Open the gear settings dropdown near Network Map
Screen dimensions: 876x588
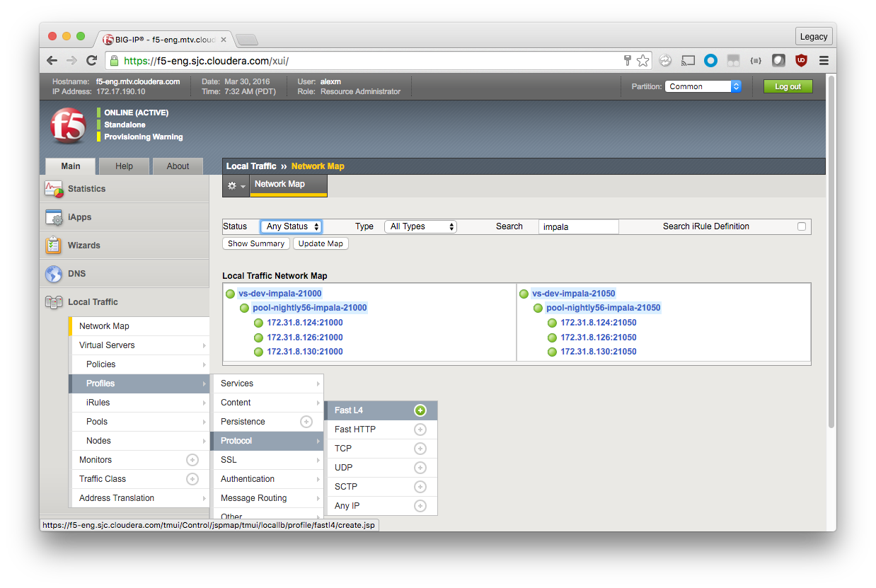click(236, 185)
